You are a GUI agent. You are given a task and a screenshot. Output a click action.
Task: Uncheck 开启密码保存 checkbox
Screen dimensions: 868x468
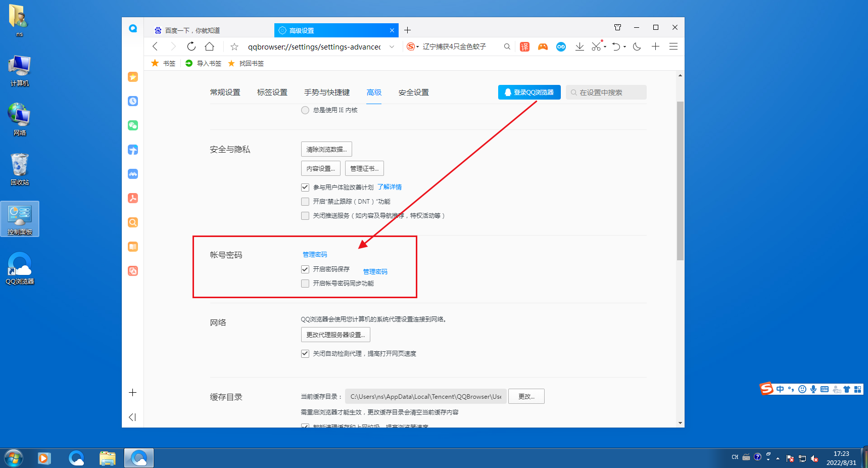click(305, 269)
